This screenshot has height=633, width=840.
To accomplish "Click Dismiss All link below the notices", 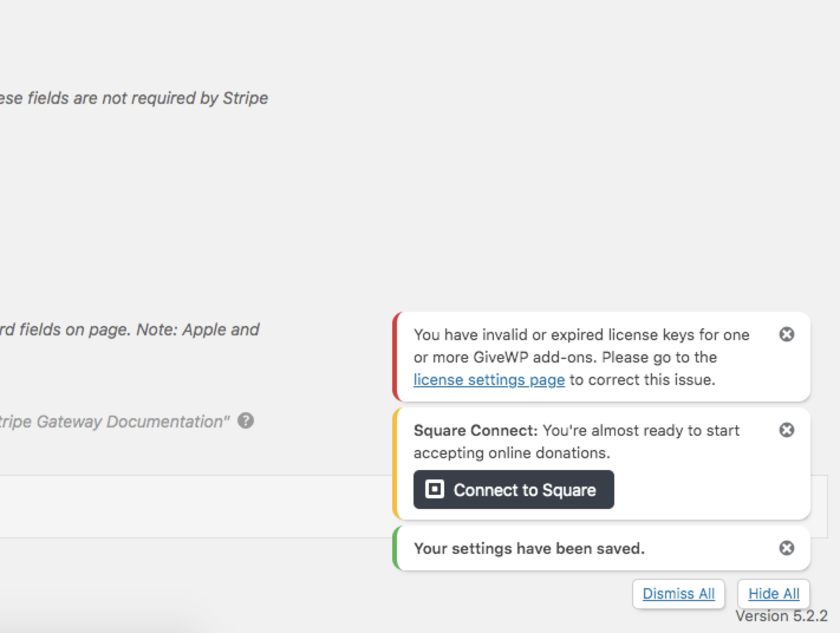I will point(678,593).
